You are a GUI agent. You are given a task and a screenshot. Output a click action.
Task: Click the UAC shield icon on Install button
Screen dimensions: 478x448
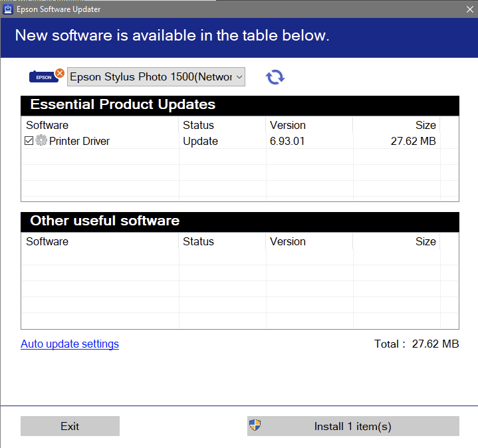[x=255, y=426]
